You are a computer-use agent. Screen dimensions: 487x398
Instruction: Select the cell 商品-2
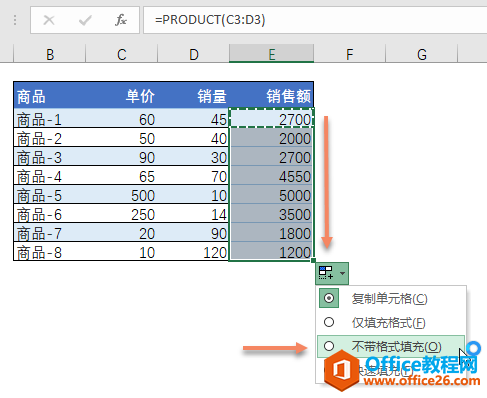50,137
